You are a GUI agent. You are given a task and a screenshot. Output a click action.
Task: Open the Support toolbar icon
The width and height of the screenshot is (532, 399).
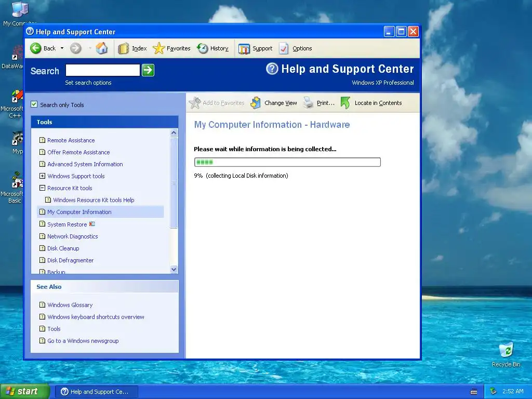pyautogui.click(x=244, y=48)
